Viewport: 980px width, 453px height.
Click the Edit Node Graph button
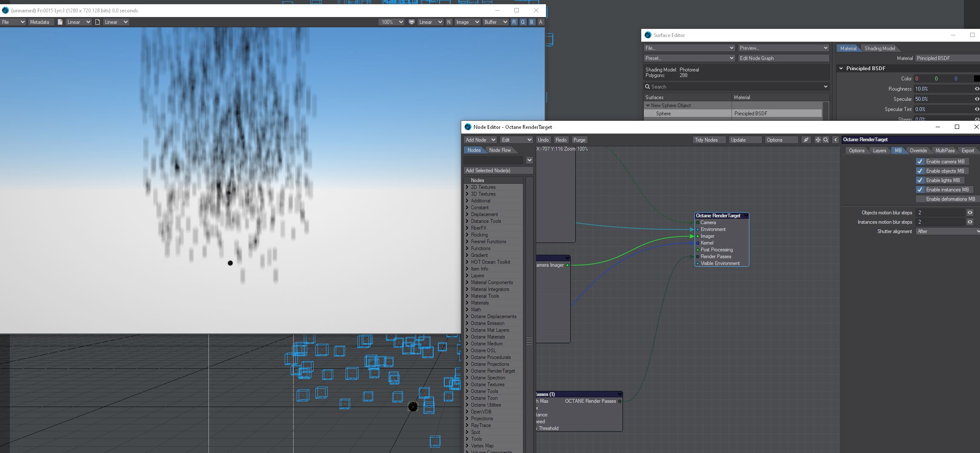[x=783, y=58]
